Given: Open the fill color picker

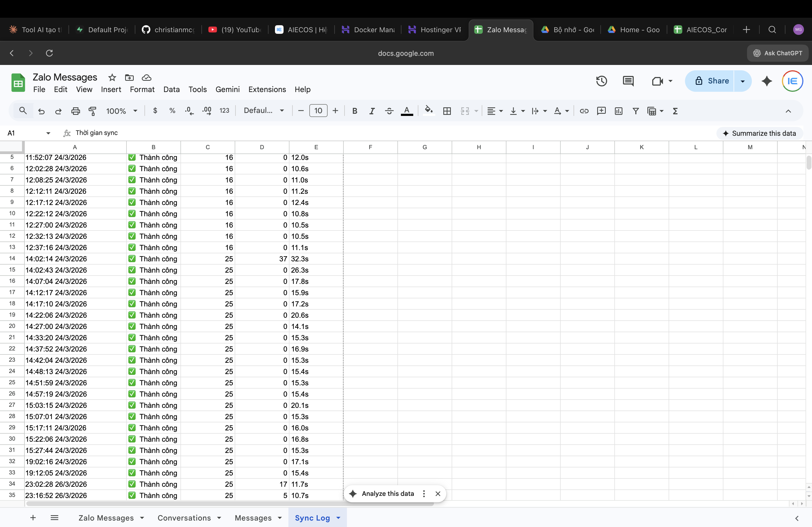Looking at the screenshot, I should [x=429, y=111].
